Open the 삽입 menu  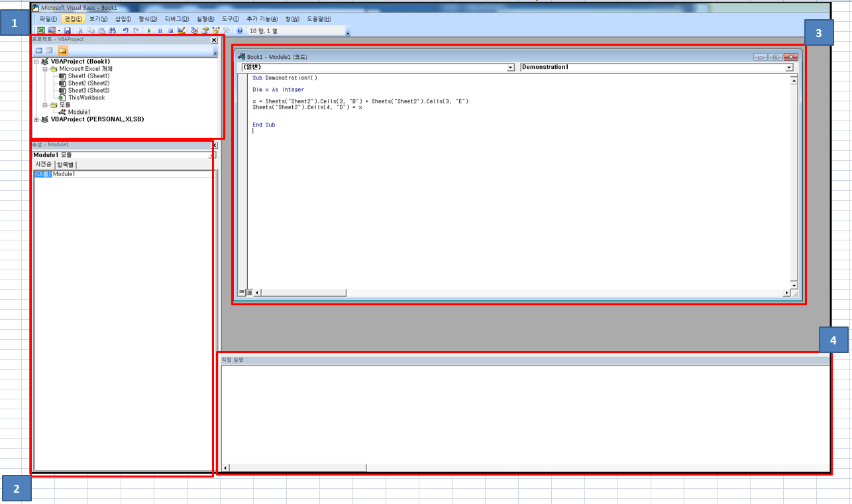[x=123, y=19]
